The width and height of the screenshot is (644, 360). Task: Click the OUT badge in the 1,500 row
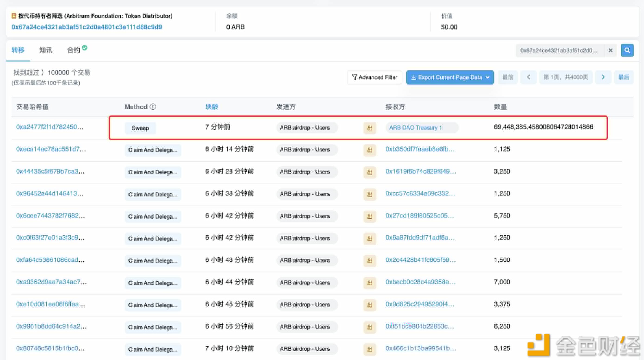[370, 260]
